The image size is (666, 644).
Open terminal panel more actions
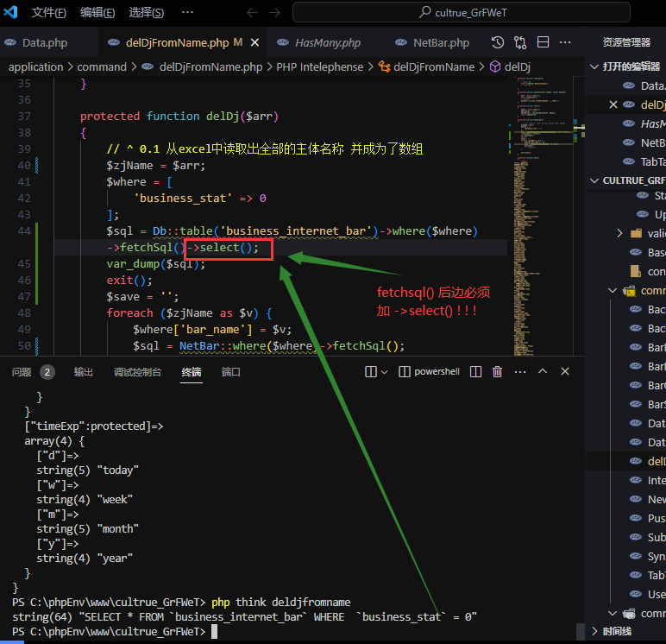click(520, 372)
